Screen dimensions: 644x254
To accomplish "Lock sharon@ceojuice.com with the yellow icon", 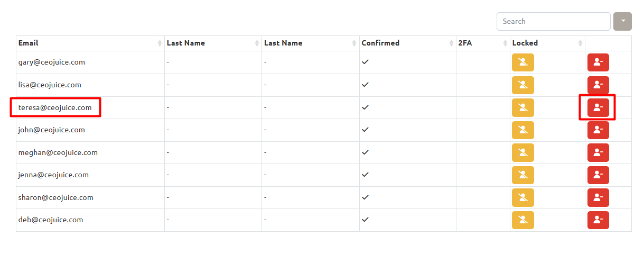I will [x=522, y=197].
